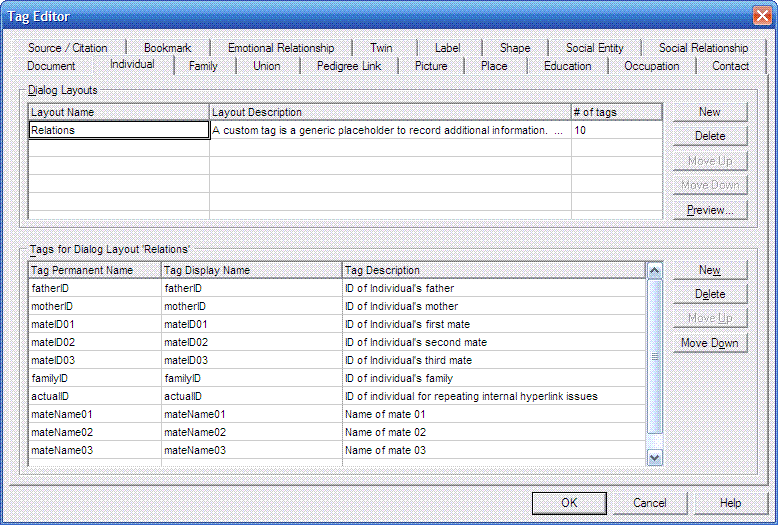778x525 pixels.
Task: Close the Tag Editor dialog window
Action: pos(761,15)
